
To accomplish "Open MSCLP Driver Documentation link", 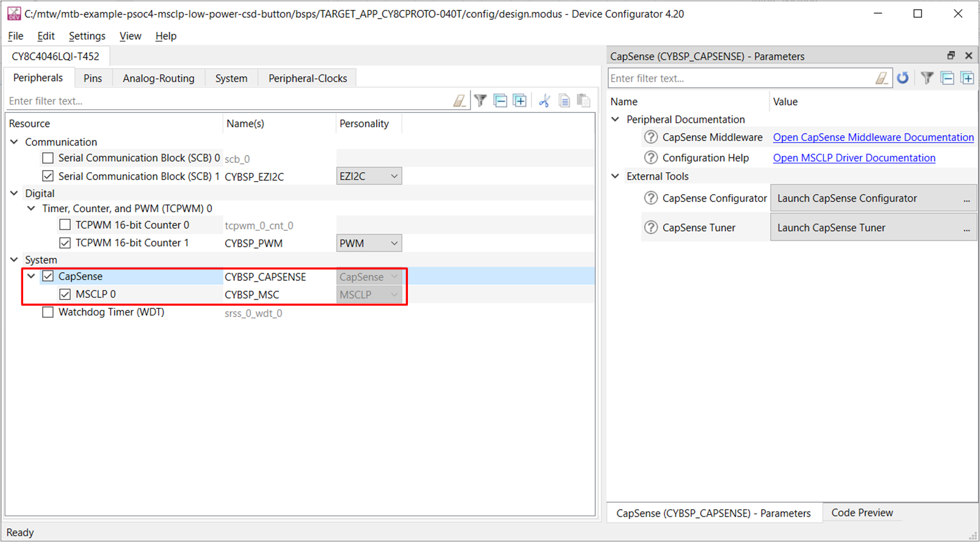I will [x=854, y=157].
